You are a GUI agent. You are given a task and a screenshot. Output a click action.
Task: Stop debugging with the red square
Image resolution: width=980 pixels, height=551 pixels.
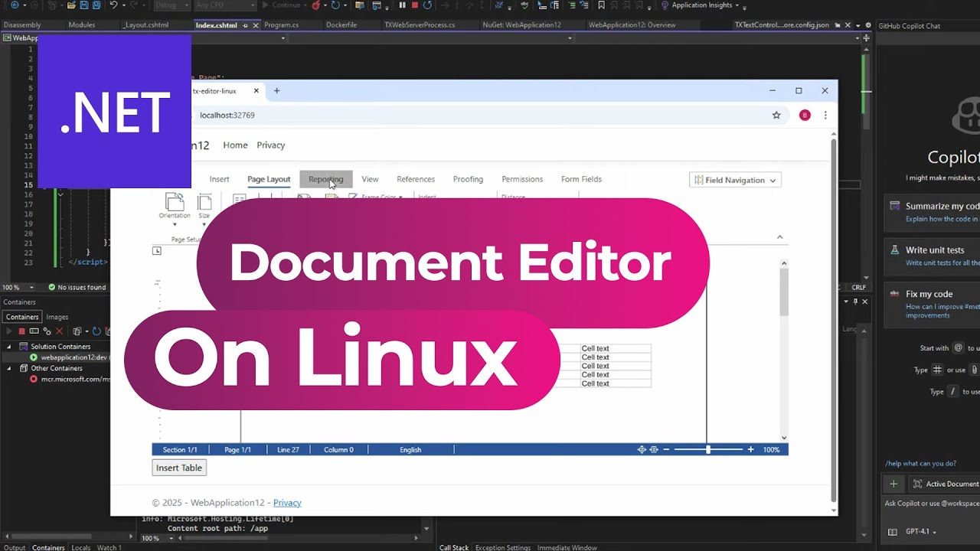point(415,5)
